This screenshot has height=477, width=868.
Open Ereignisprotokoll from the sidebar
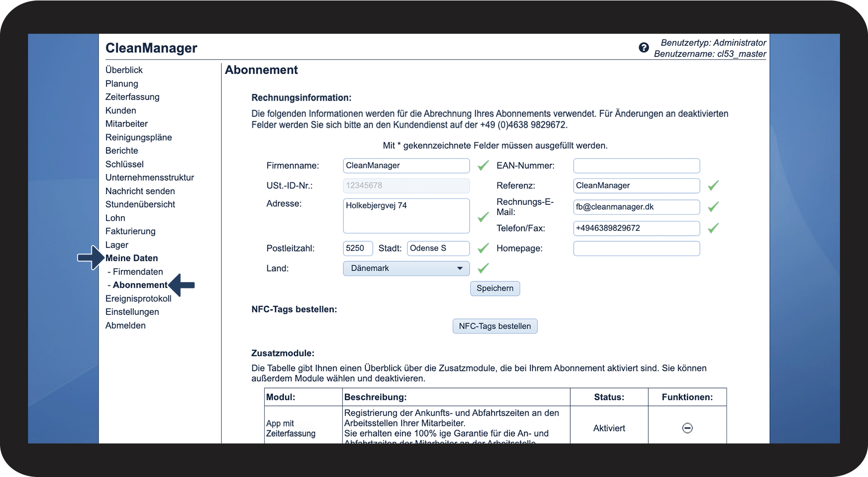(138, 299)
